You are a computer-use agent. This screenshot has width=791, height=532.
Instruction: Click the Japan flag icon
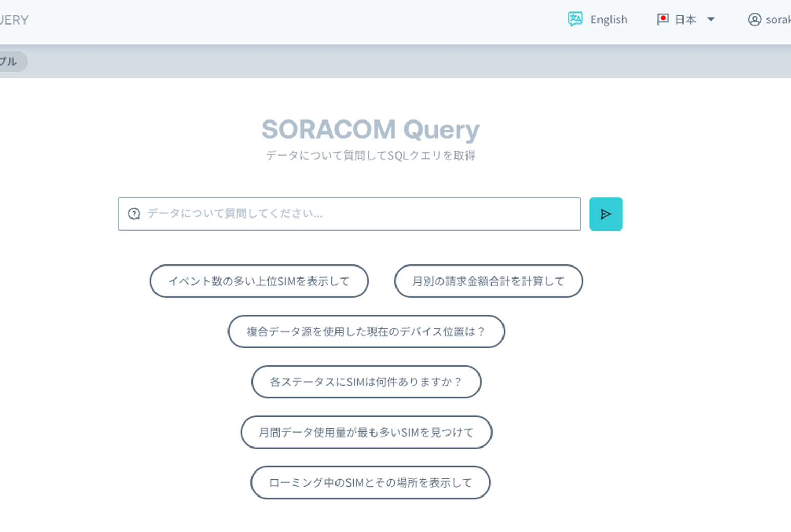(x=663, y=19)
